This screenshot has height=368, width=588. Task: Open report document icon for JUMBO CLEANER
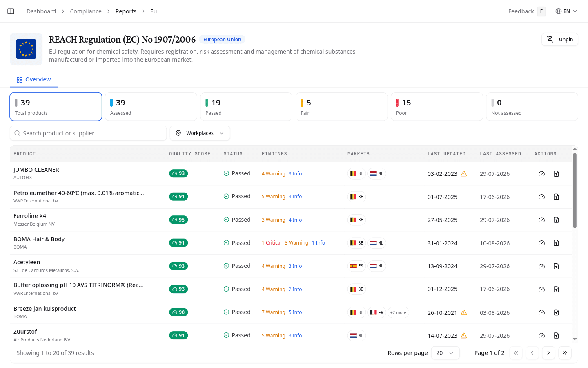point(556,174)
